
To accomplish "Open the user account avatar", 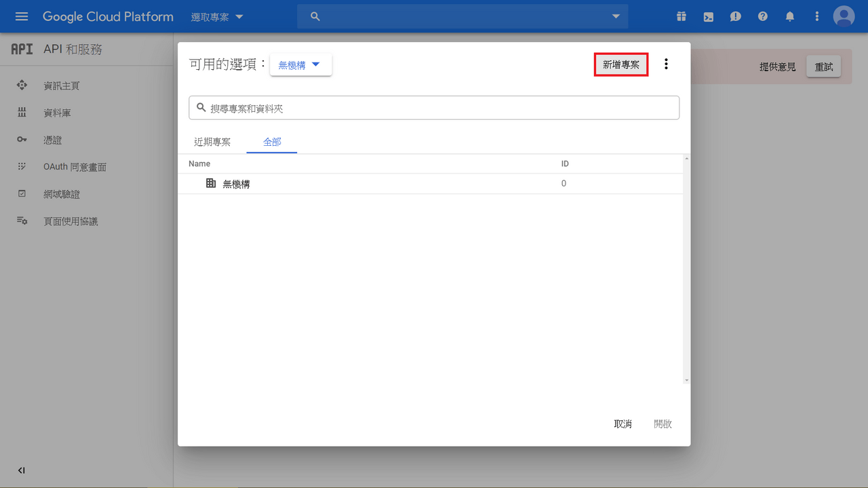I will click(x=844, y=16).
